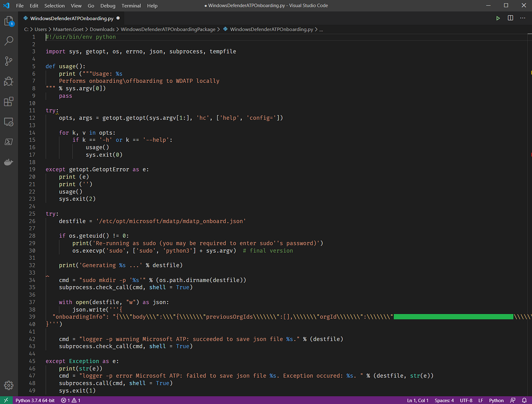Expand the WindowsDefenderATPOnboarding.py file breadcrumb
Screen dimensions: 532x404
click(268, 29)
